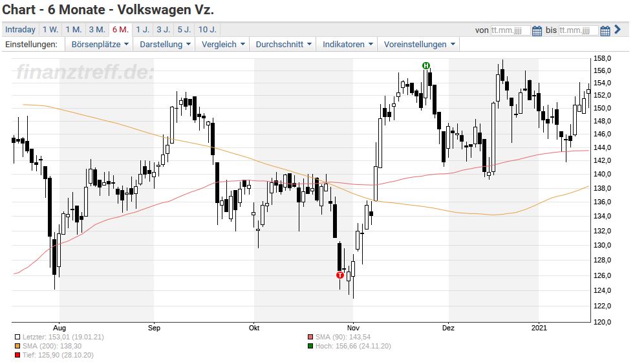The height and width of the screenshot is (364, 635).
Task: Click 'SMA (90): 143,54' legend text
Action: tap(343, 337)
